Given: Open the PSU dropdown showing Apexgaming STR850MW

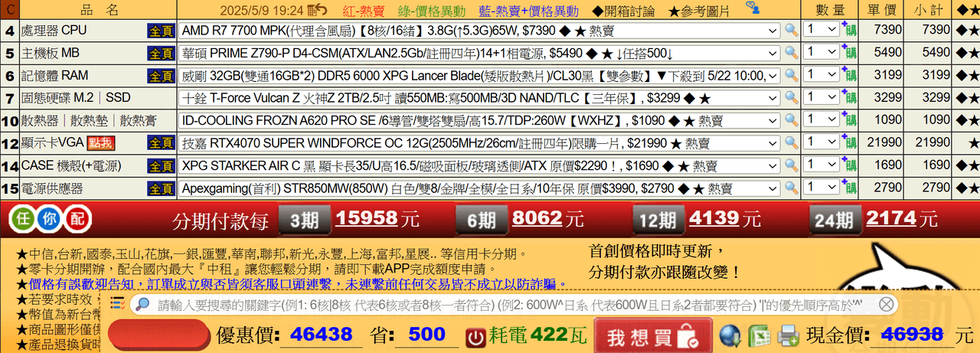Looking at the screenshot, I should (x=479, y=188).
